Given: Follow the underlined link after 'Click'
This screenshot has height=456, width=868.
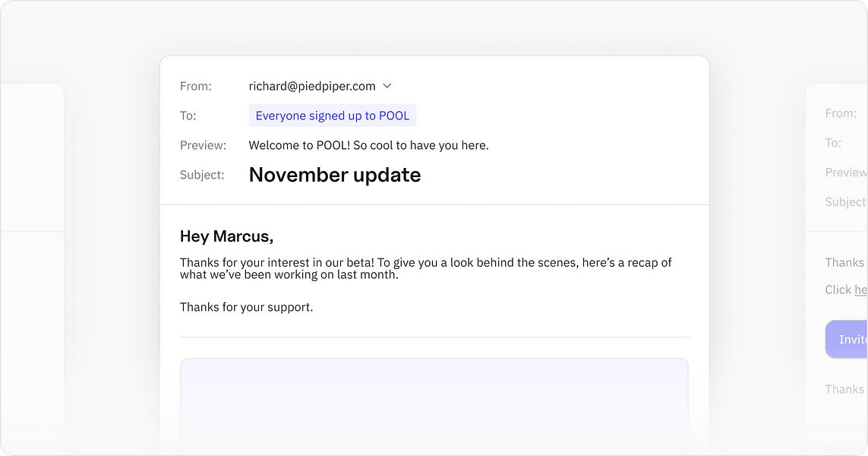Looking at the screenshot, I should [x=860, y=290].
